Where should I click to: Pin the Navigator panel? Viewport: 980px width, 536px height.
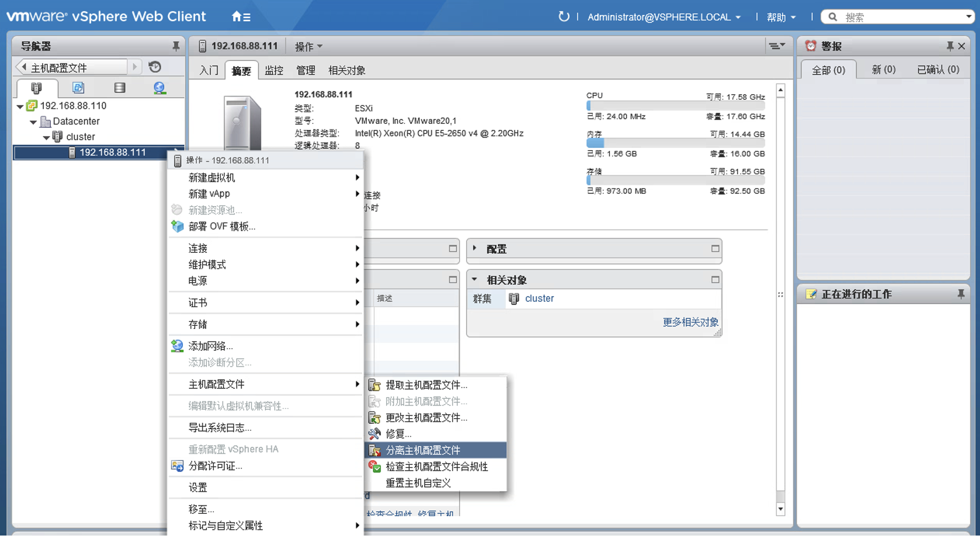pos(176,46)
